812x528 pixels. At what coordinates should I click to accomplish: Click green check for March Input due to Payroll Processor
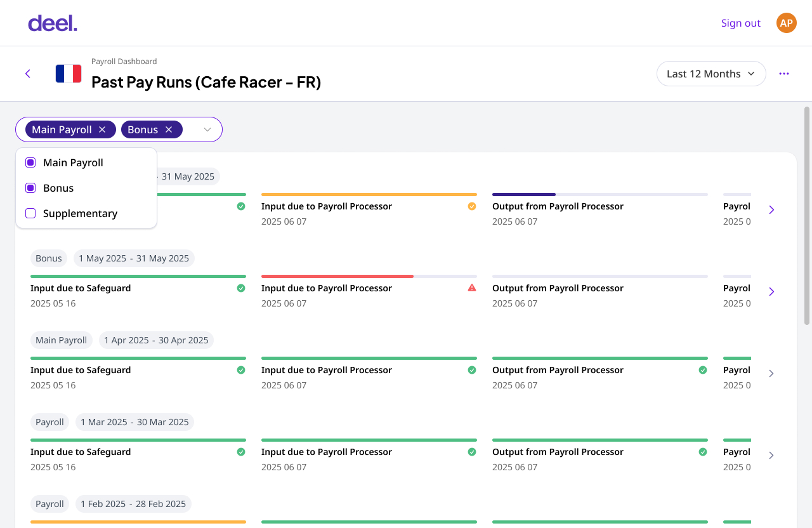tap(472, 452)
